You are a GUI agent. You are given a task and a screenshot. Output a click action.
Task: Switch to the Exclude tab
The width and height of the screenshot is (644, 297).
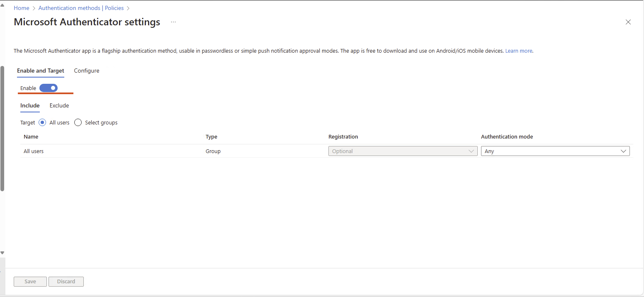(x=59, y=105)
